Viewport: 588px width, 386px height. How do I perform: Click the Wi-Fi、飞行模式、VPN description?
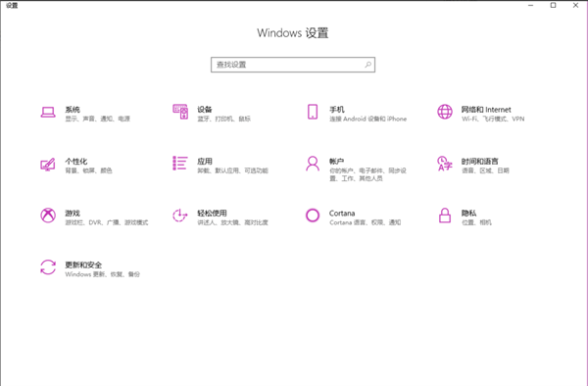[x=493, y=119]
